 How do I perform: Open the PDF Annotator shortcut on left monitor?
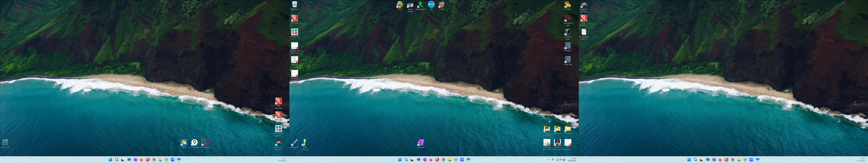[278, 103]
